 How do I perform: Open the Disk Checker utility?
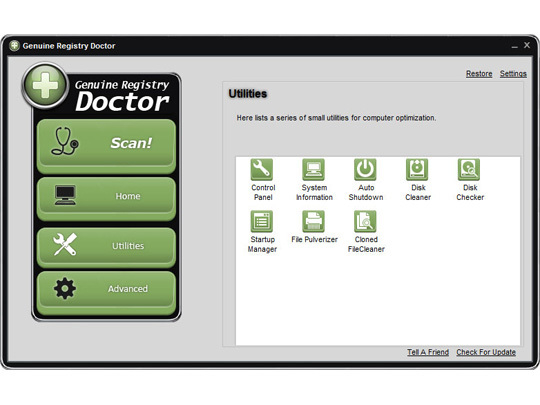click(469, 169)
